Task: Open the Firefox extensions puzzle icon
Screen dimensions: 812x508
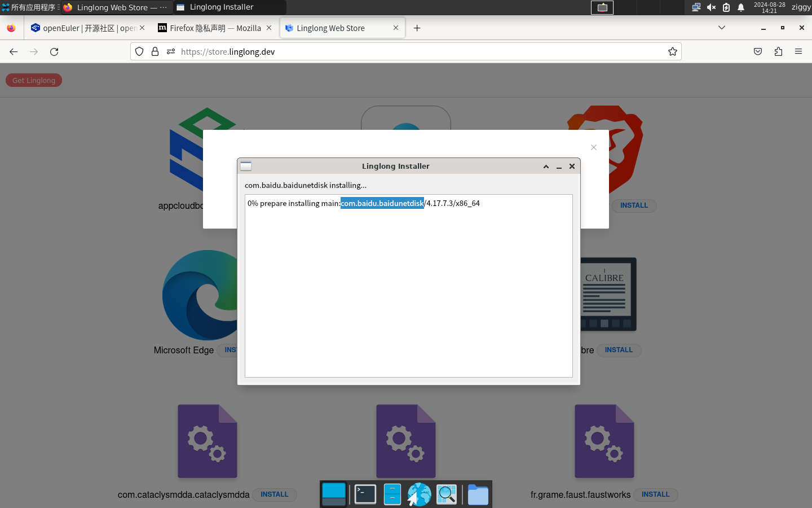Action: coord(778,51)
